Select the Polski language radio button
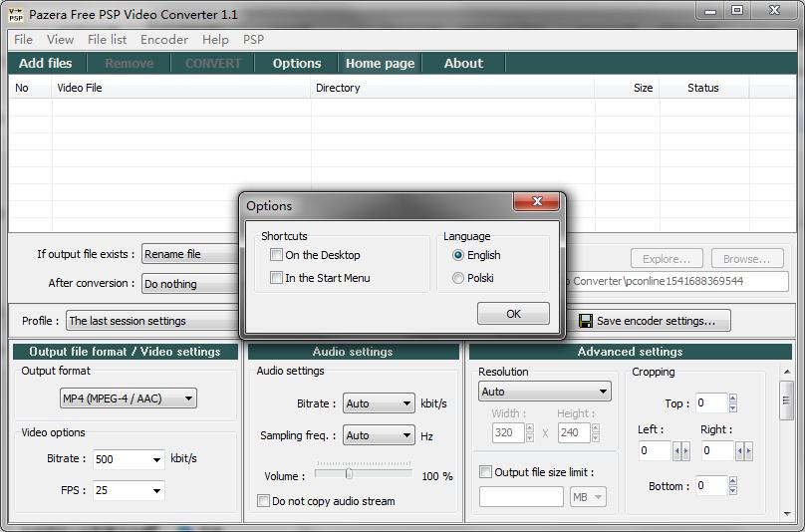This screenshot has height=532, width=805. 458,278
